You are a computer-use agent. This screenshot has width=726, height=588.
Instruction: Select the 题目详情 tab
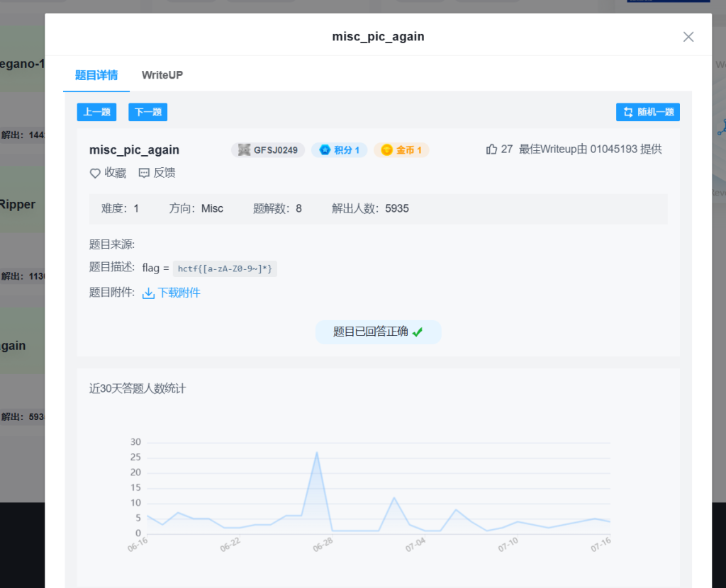(96, 75)
